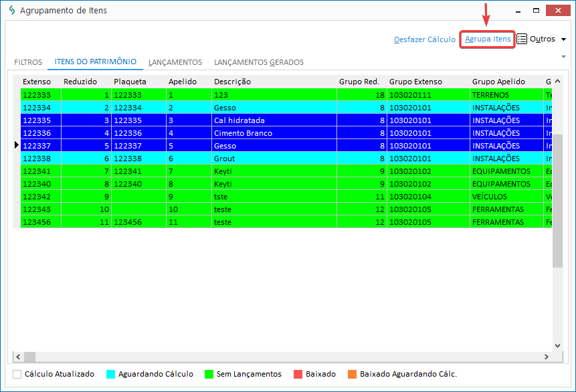The image size is (576, 392).
Task: Click "EQUIPAMENTOS" in the 122341 row
Action: (506, 171)
